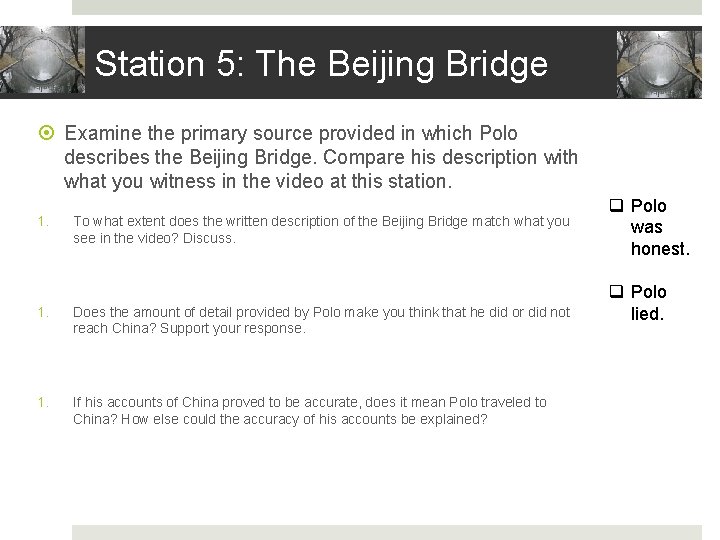Viewport: 720px width, 540px height.
Task: Click question about accuracy of Polo's accounts
Action: (309, 411)
